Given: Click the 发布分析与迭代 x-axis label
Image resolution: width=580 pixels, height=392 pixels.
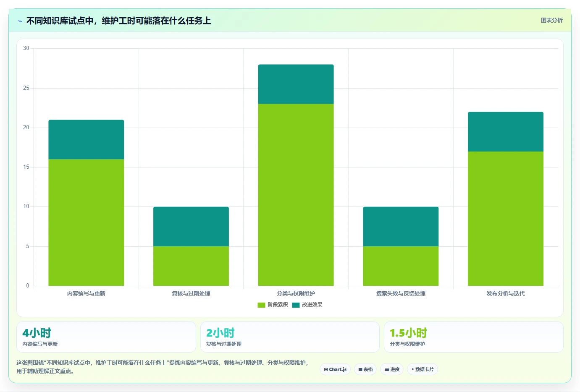Looking at the screenshot, I should (506, 293).
